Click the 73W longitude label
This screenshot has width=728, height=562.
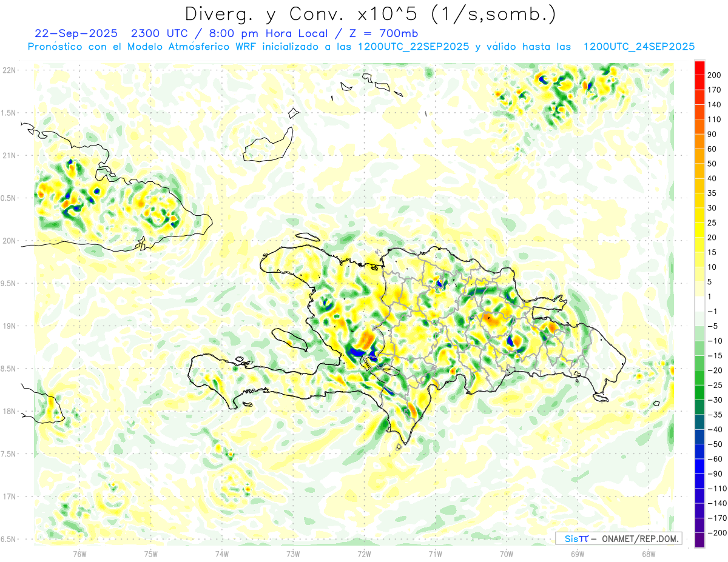point(293,554)
